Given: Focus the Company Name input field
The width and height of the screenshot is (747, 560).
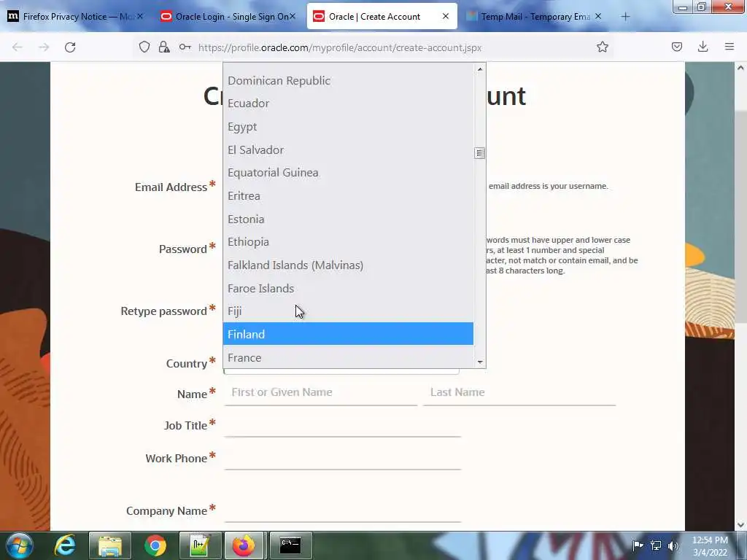Looking at the screenshot, I should [x=342, y=510].
